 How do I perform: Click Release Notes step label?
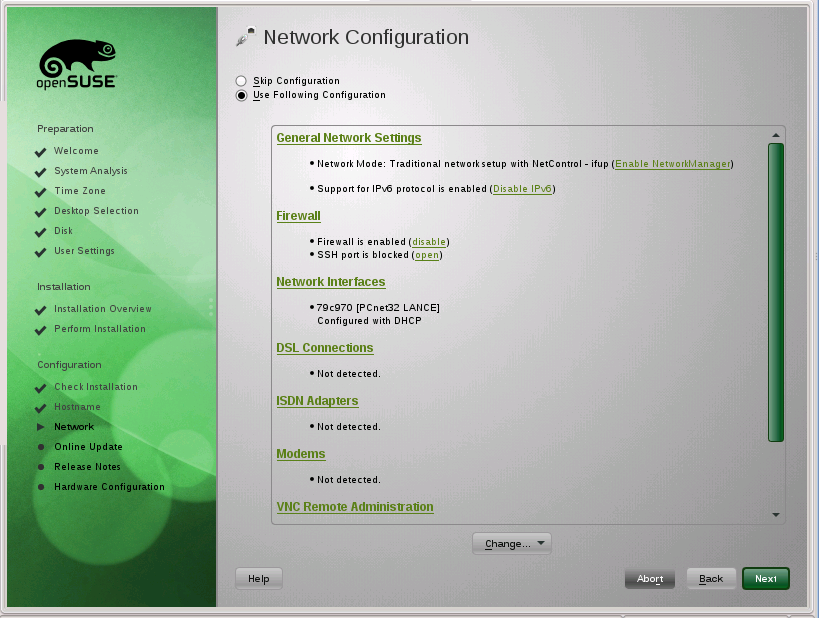coord(87,467)
